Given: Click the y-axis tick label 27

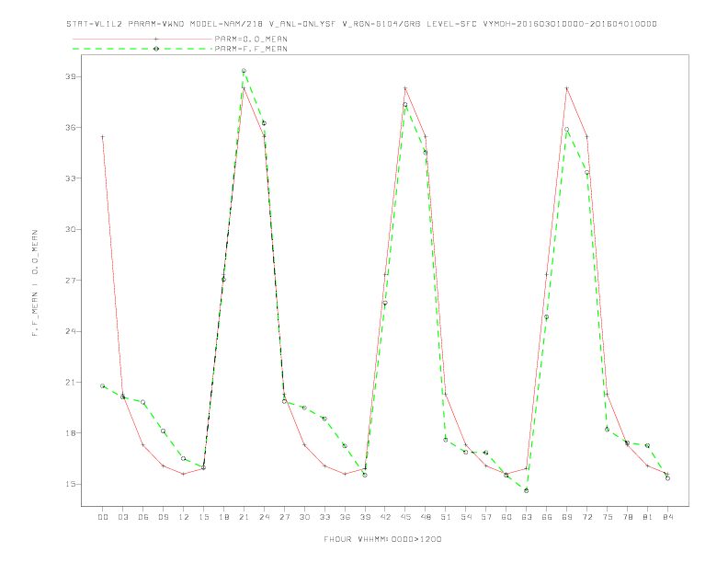Looking at the screenshot, I should coord(71,280).
